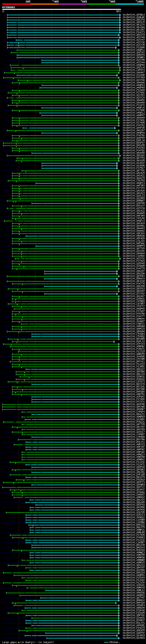The width and height of the screenshot is (146, 644).
Task: Select alignment label UniRef100_Q41447
Action: click(133, 296)
